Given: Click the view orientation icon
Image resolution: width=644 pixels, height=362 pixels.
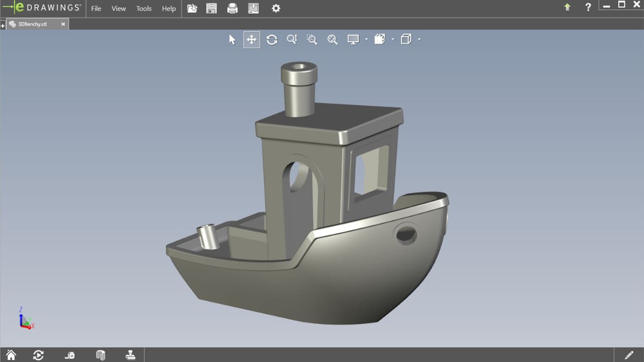Looking at the screenshot, I should (x=380, y=39).
